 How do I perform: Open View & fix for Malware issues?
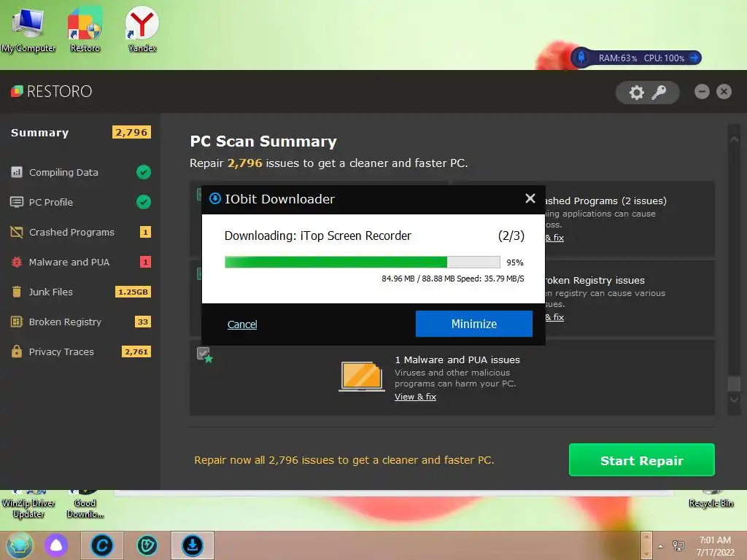click(415, 397)
